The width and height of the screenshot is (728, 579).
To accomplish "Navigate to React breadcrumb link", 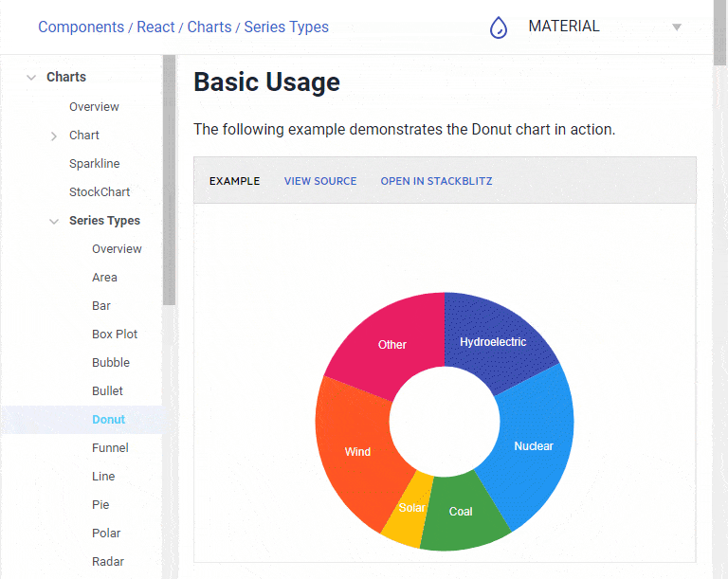I will (x=155, y=27).
